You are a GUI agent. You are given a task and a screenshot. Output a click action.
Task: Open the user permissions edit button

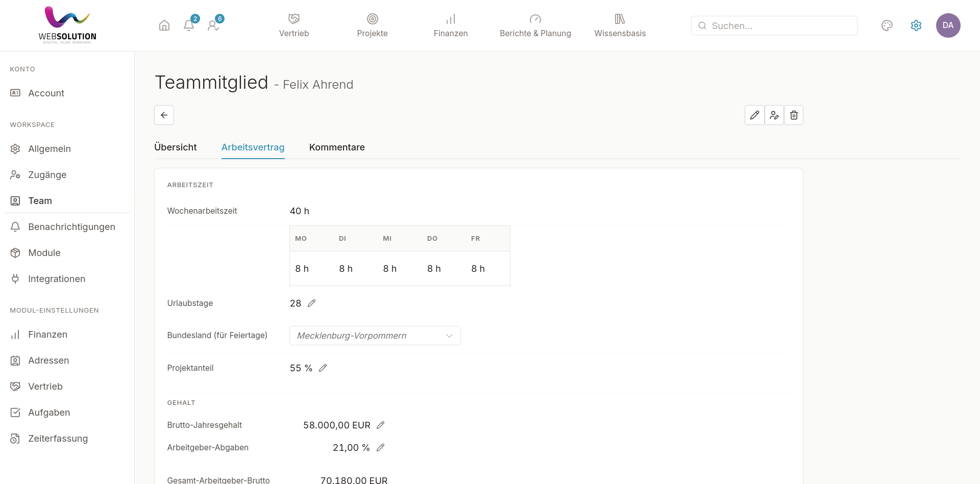pos(774,115)
